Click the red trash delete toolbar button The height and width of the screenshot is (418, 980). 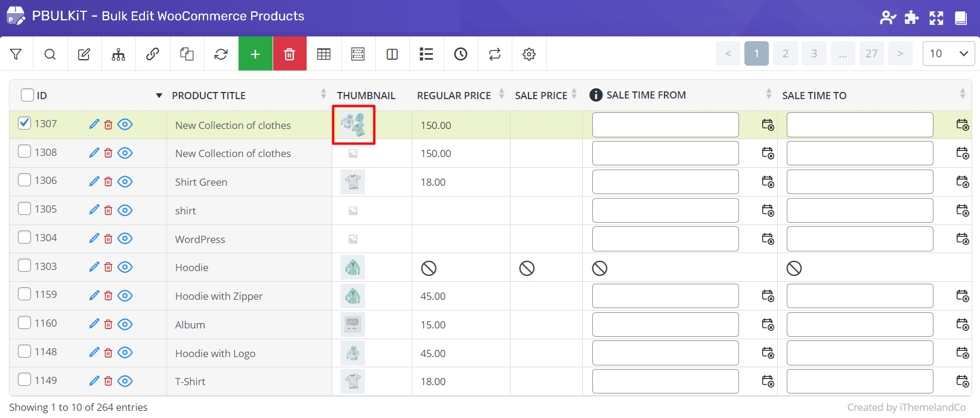(289, 54)
